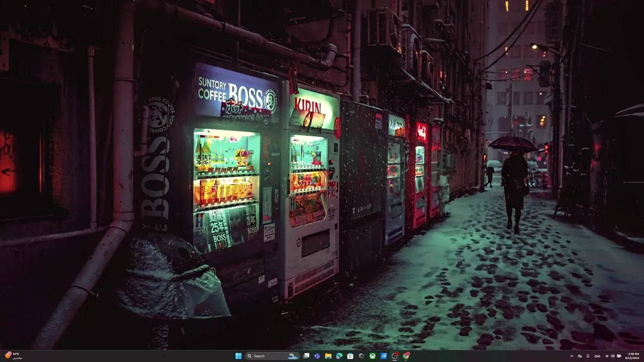Open the clock showing 2:39 PM
Screen dimensions: 644x362
pos(632,356)
